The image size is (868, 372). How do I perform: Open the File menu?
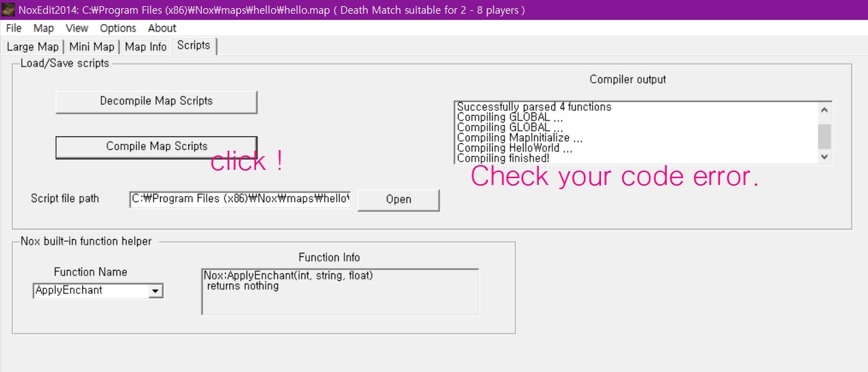[14, 28]
